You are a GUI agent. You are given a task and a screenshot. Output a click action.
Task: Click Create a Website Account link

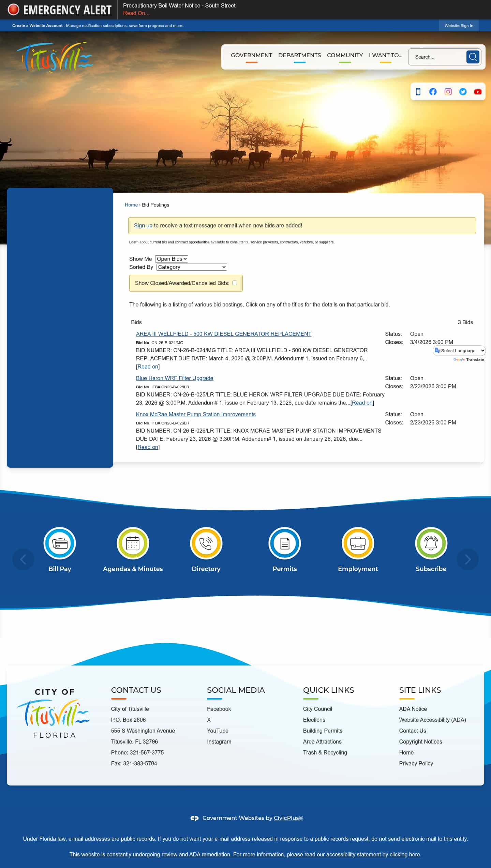tap(38, 26)
